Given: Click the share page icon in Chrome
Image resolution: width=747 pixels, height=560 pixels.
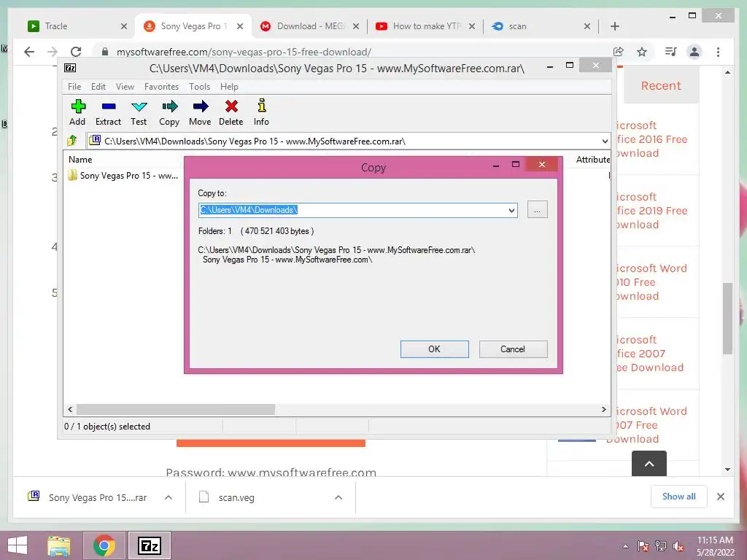Looking at the screenshot, I should [x=619, y=52].
